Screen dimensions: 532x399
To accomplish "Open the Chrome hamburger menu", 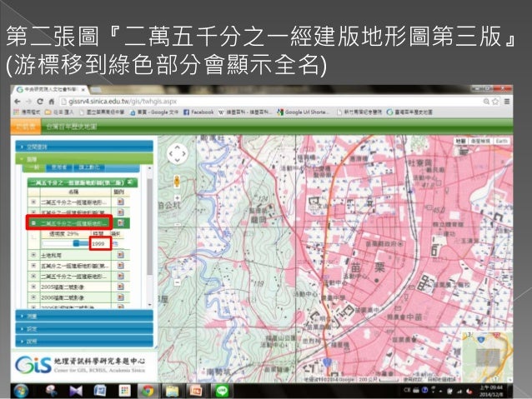I will (507, 102).
